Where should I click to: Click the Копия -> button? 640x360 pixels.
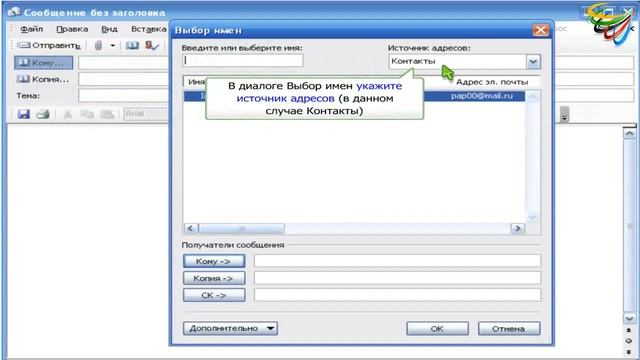pos(214,278)
